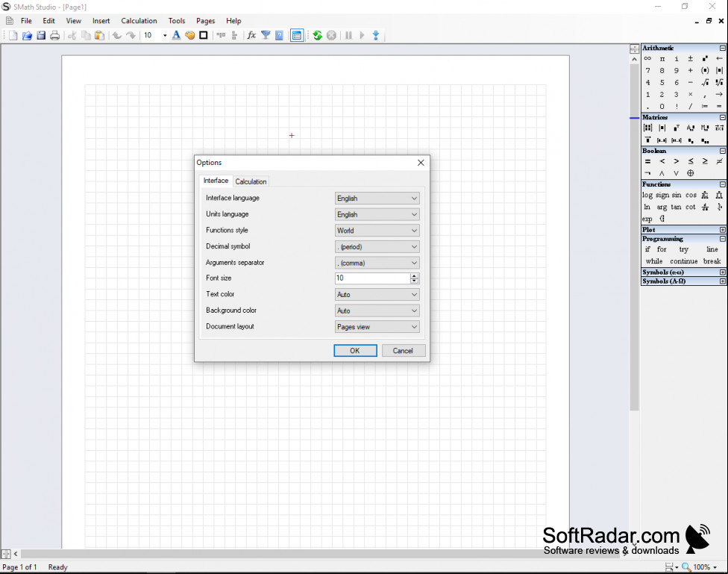The width and height of the screenshot is (728, 574).
Task: Click the Paste clipboard icon
Action: coord(99,35)
